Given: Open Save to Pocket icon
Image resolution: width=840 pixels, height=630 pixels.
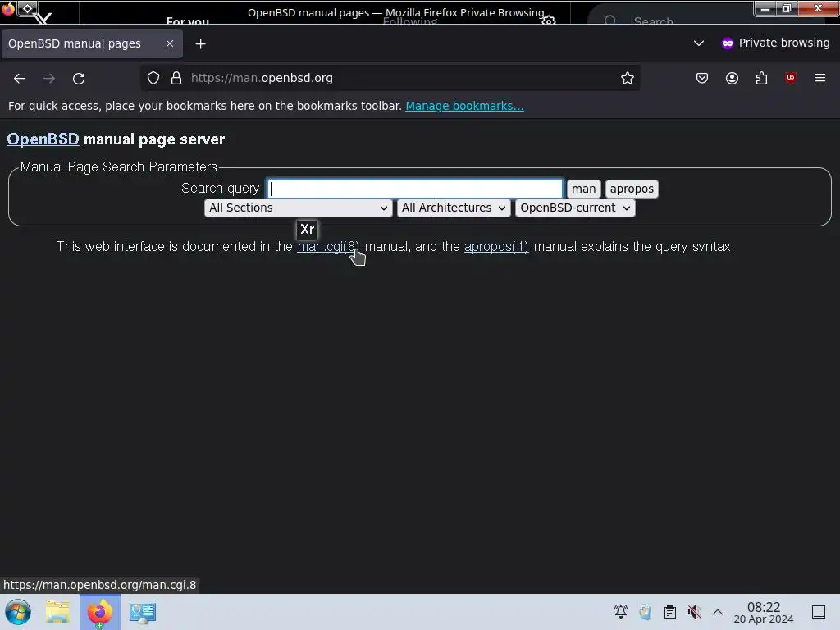Looking at the screenshot, I should pyautogui.click(x=702, y=78).
